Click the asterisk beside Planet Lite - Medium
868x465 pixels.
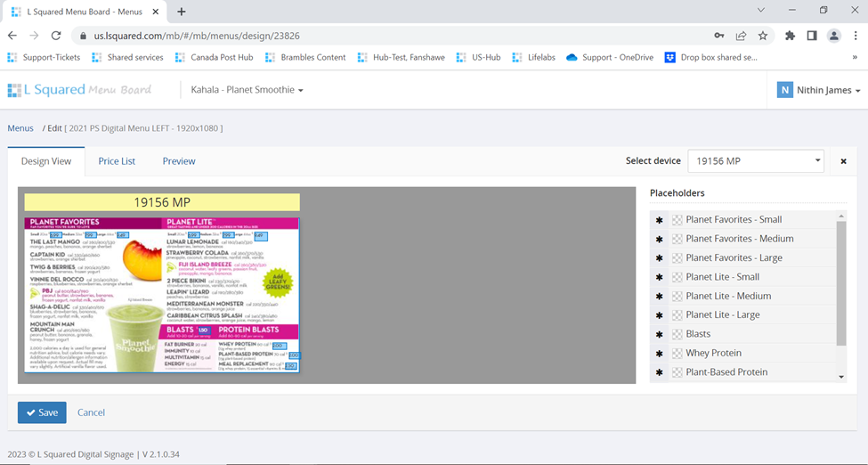660,297
